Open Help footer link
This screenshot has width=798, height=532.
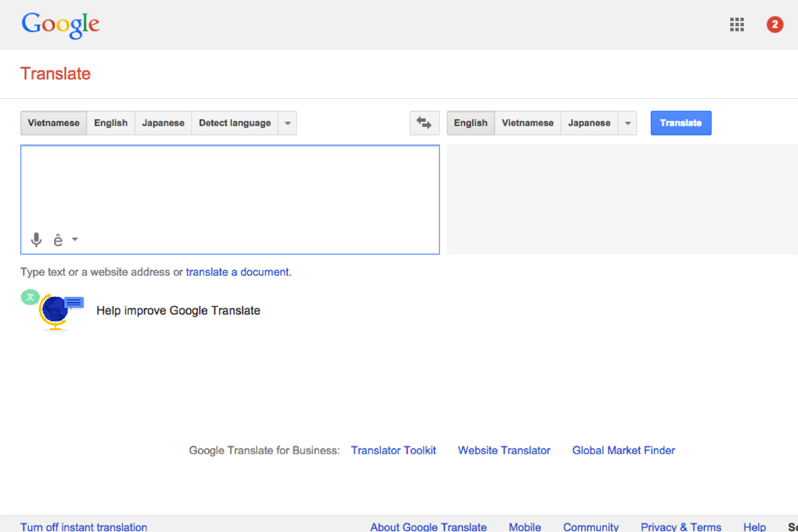click(755, 527)
